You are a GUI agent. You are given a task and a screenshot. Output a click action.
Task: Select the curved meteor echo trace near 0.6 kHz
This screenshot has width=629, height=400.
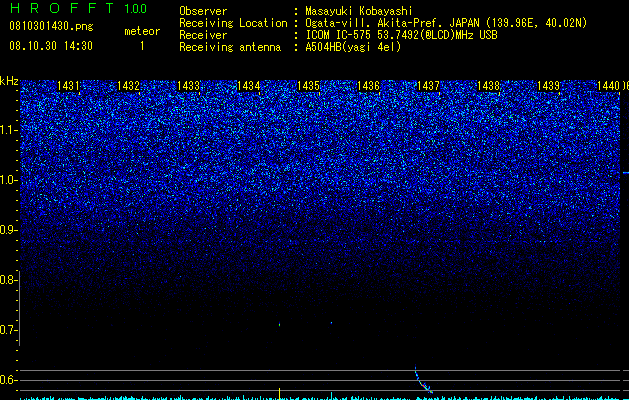tap(423, 380)
